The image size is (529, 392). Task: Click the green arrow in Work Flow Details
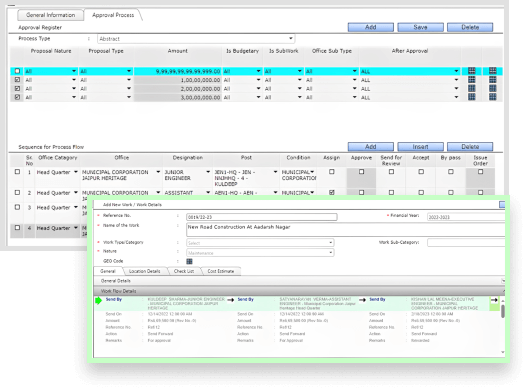(99, 300)
